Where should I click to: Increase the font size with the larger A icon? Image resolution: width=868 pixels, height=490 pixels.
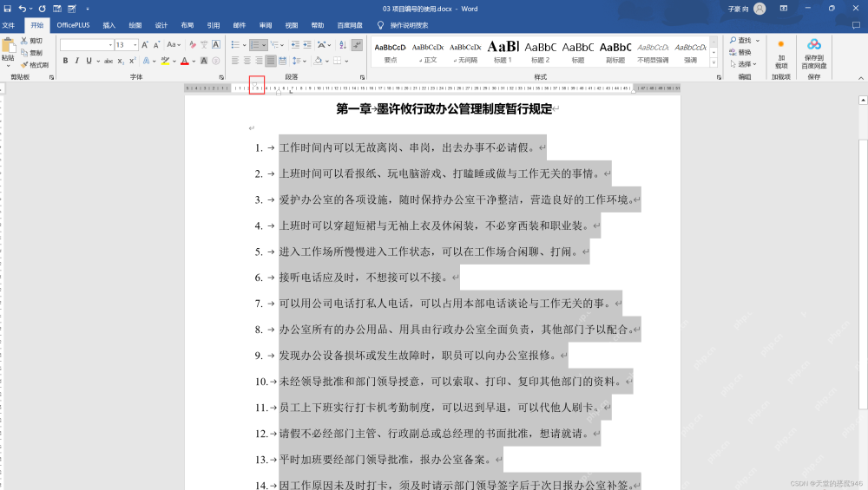pyautogui.click(x=145, y=45)
